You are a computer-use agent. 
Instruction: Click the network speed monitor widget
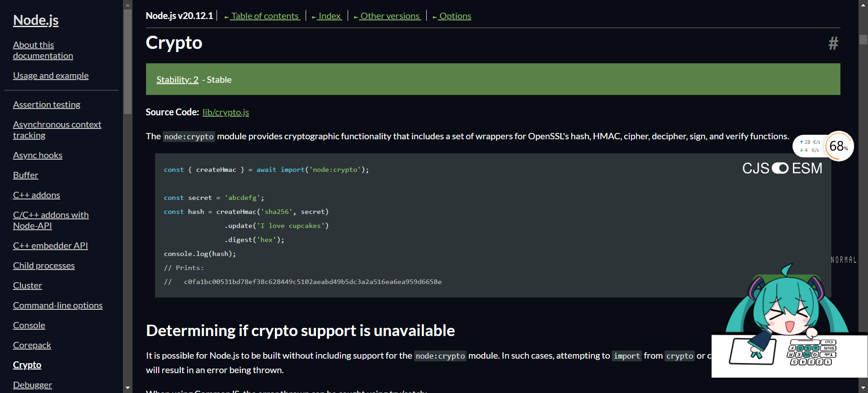click(809, 146)
